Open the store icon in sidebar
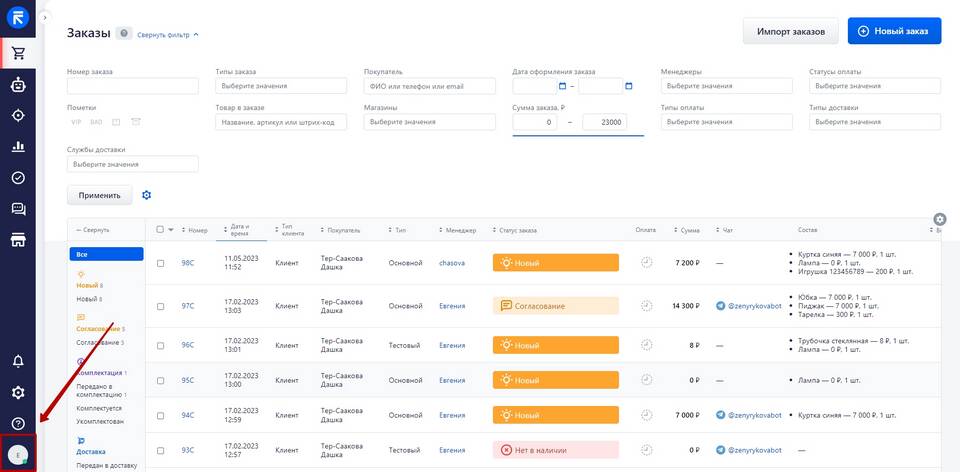 [x=18, y=240]
